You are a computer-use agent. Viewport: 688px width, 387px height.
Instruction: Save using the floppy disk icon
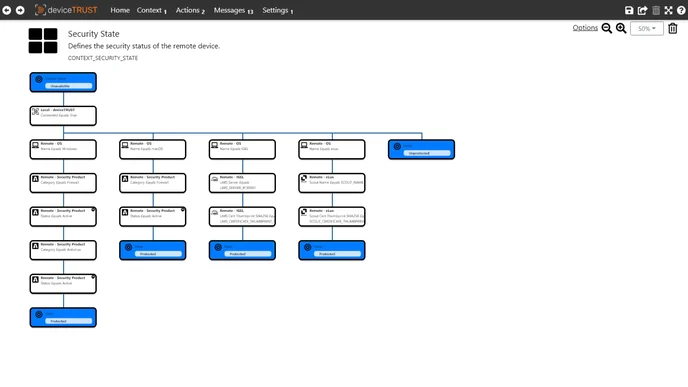click(x=629, y=11)
